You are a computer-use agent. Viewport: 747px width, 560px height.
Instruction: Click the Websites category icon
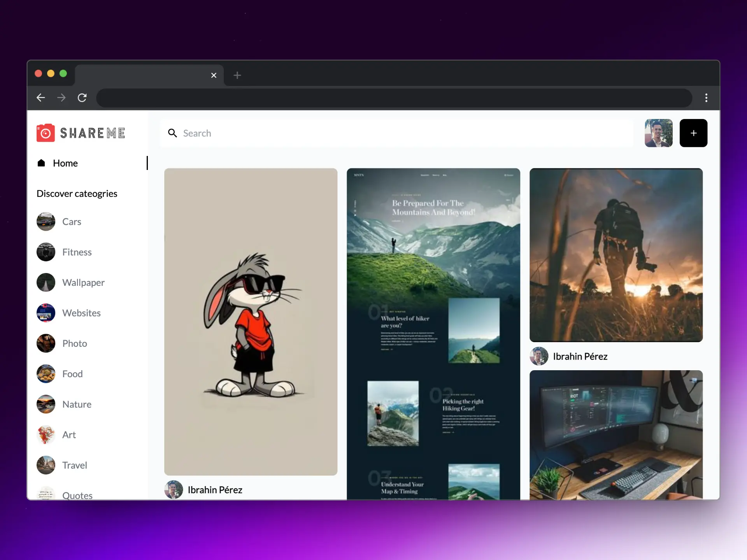46,313
